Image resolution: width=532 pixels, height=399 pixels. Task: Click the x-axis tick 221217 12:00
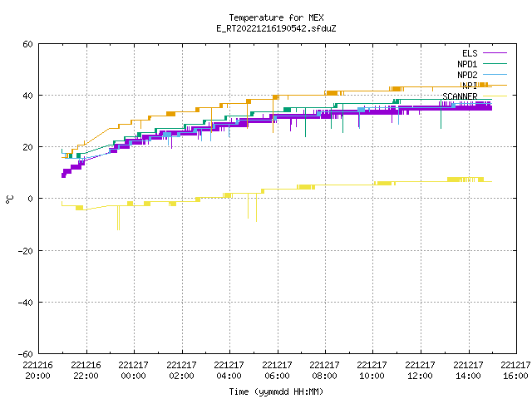coord(421,371)
